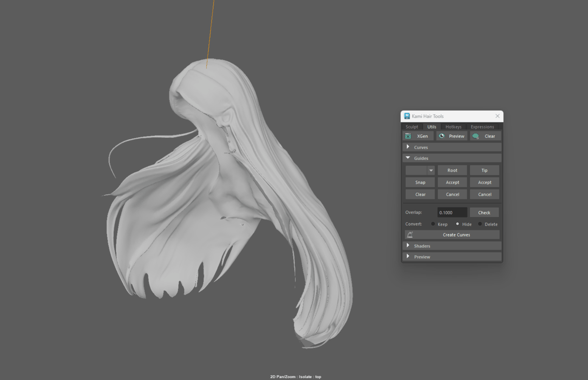The image size is (588, 380).
Task: Expand the Curves section
Action: click(x=452, y=147)
